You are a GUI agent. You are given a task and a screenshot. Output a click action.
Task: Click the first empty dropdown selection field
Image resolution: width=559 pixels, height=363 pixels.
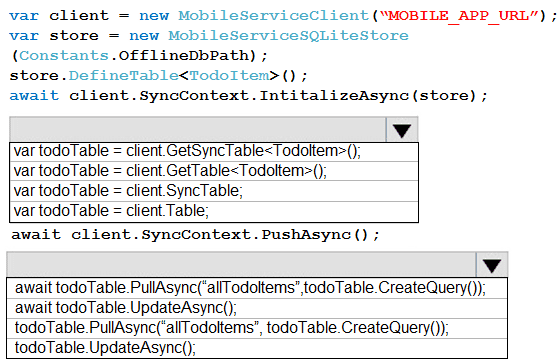coord(198,130)
